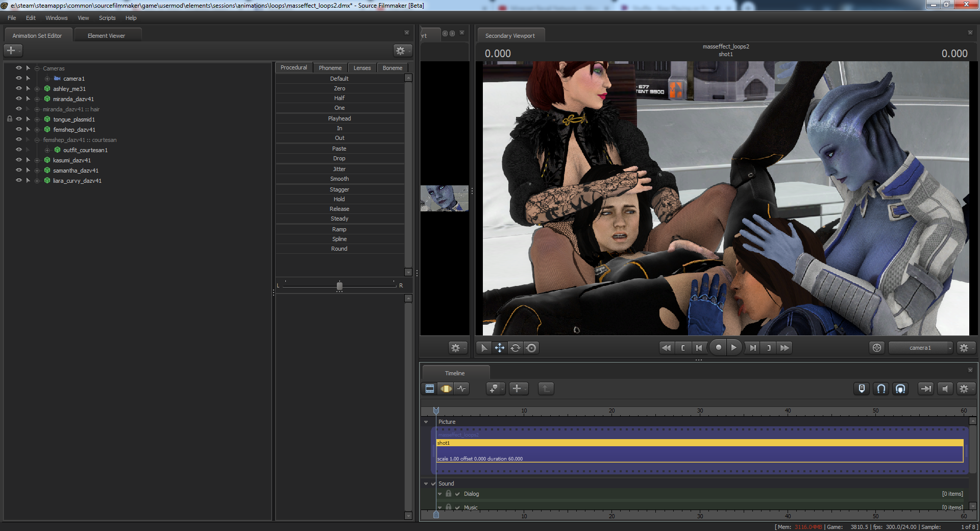The width and height of the screenshot is (980, 531).
Task: Open the Animation Set Editor gear settings
Action: click(402, 51)
